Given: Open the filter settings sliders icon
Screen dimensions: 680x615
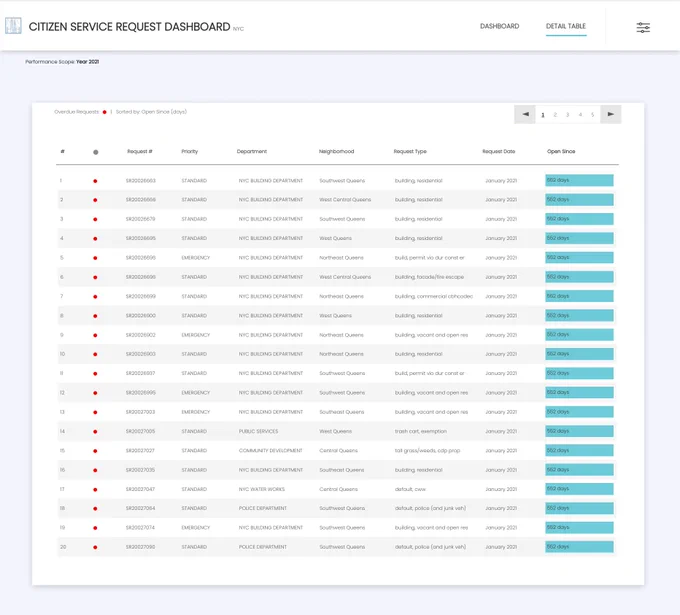Looking at the screenshot, I should pyautogui.click(x=643, y=28).
